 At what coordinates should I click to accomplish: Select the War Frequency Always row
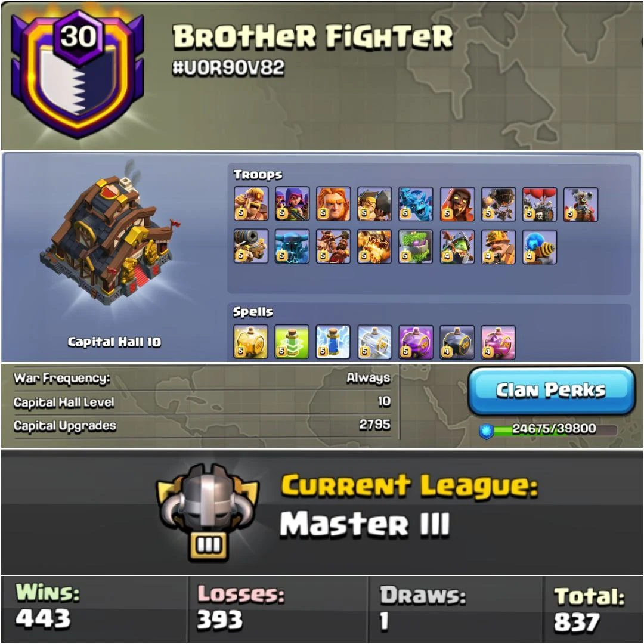pos(202,378)
